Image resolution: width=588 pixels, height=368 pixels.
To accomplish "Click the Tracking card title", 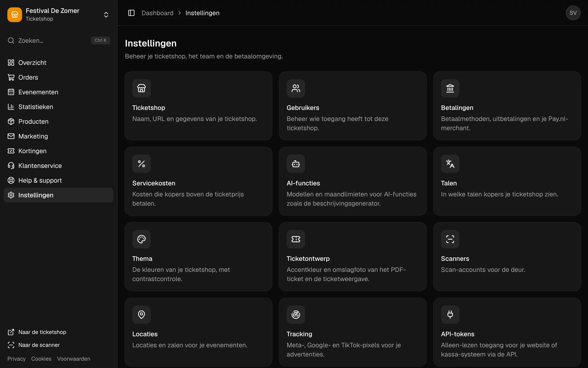I will (299, 334).
